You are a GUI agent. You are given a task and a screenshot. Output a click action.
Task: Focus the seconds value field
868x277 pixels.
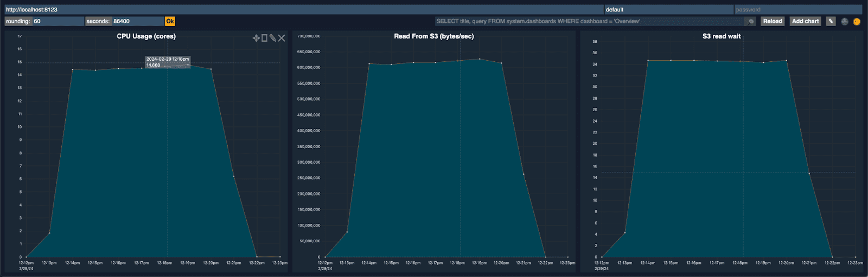pyautogui.click(x=138, y=21)
